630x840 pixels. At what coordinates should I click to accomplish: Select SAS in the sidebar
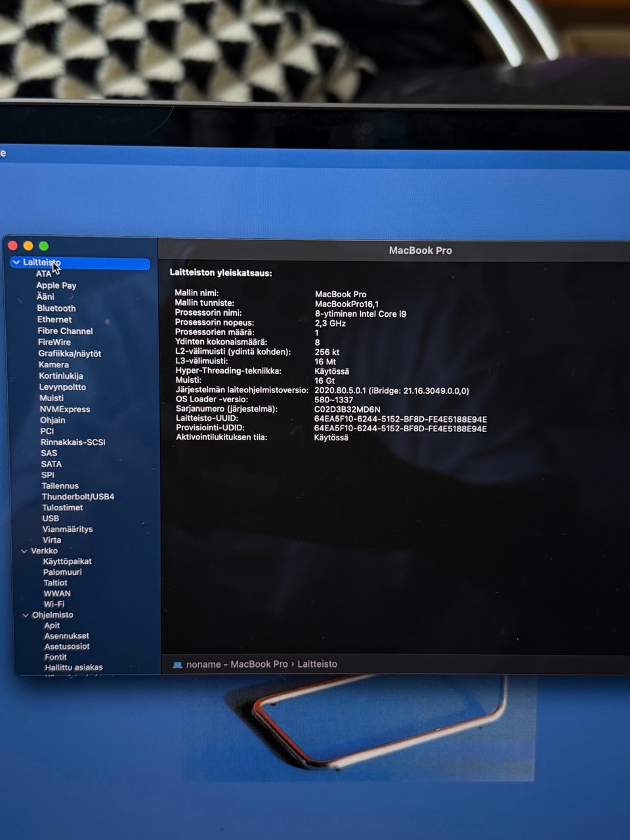49,453
